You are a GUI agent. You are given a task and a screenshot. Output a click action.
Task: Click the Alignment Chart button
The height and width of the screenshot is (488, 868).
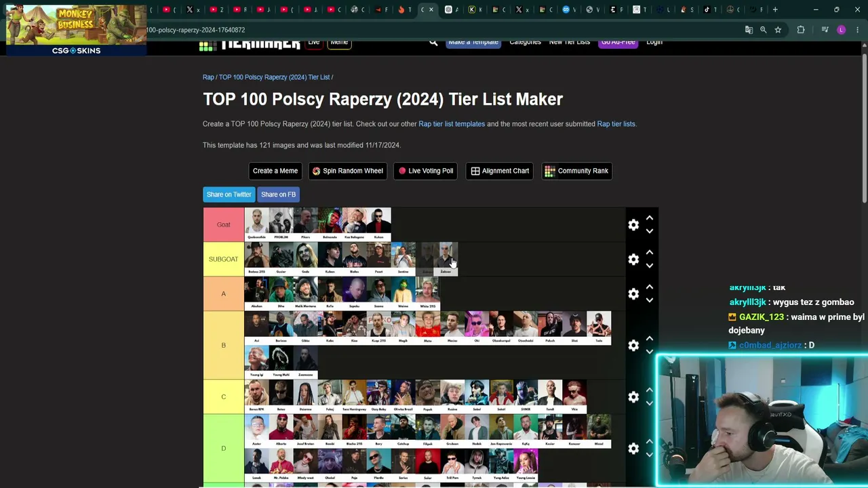(x=500, y=171)
